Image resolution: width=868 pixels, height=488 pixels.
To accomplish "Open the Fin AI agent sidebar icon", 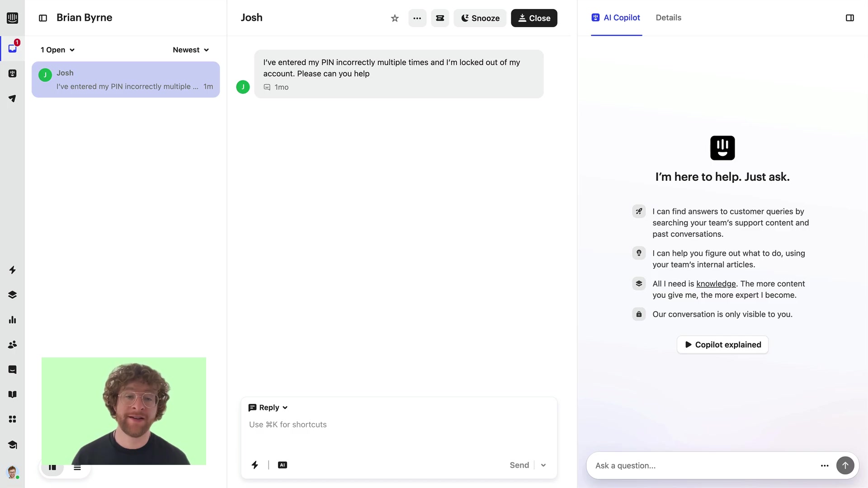I will click(x=12, y=73).
